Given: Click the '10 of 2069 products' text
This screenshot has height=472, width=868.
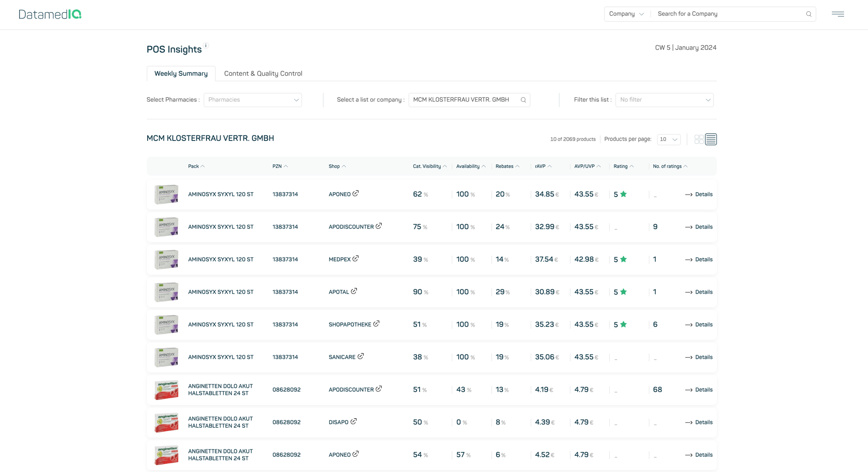Looking at the screenshot, I should point(572,139).
